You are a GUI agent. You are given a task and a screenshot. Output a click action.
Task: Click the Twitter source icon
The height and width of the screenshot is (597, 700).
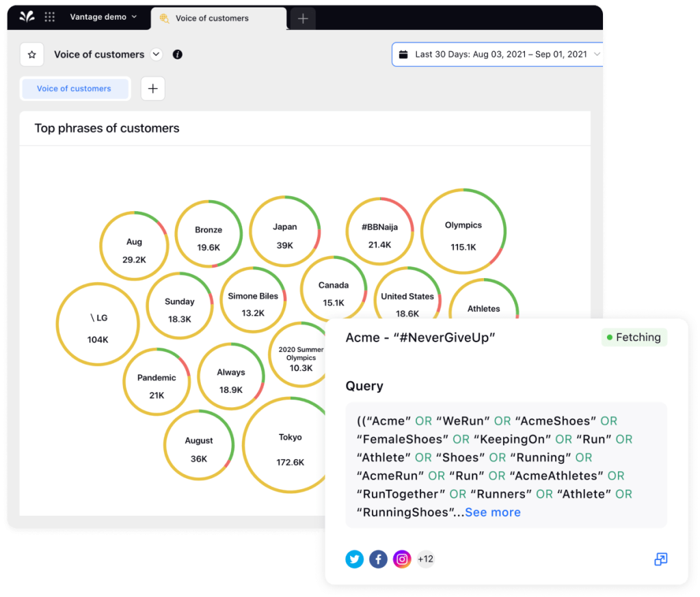(355, 559)
